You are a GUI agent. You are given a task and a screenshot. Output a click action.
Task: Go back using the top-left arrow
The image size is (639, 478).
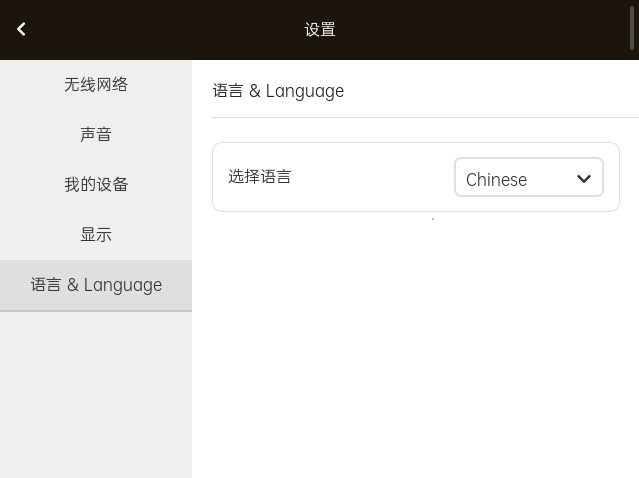[x=21, y=29]
